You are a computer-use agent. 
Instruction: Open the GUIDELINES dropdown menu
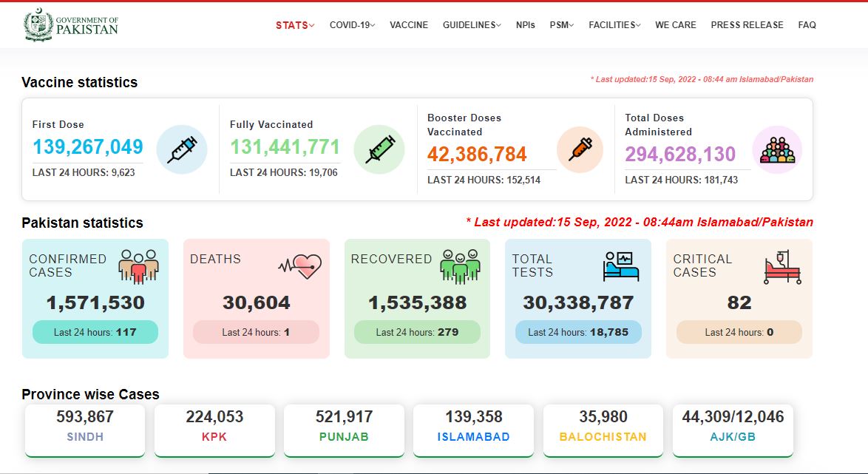point(472,25)
